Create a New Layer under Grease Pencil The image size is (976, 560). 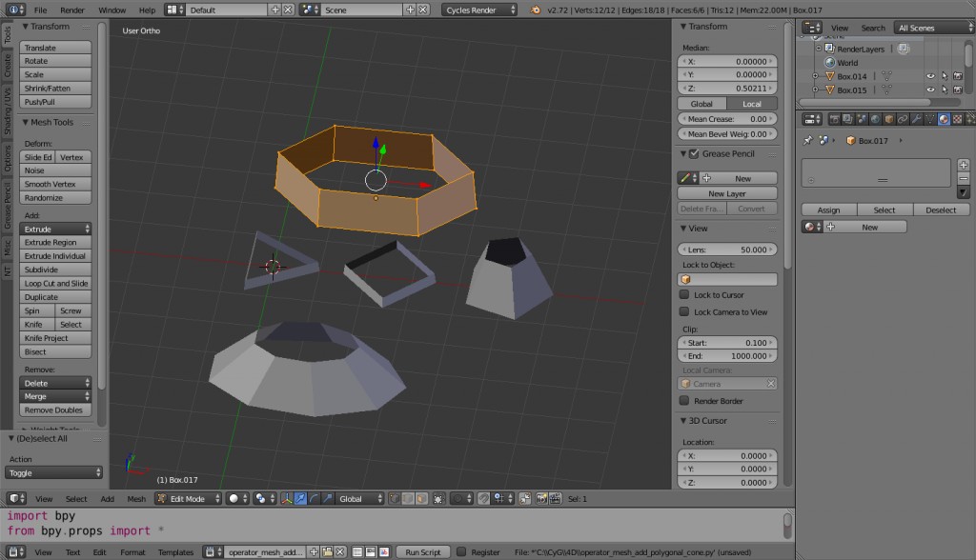point(727,192)
